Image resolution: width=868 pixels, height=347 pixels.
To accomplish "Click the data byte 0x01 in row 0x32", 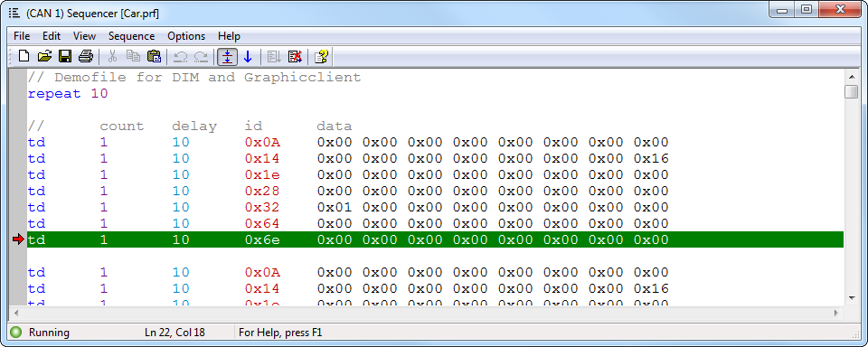I will [x=335, y=208].
